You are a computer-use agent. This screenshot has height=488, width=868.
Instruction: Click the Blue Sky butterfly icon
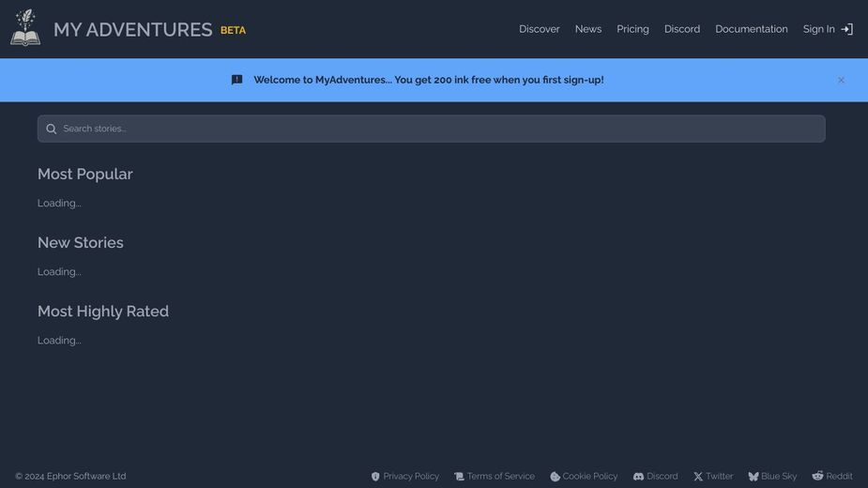pyautogui.click(x=754, y=477)
